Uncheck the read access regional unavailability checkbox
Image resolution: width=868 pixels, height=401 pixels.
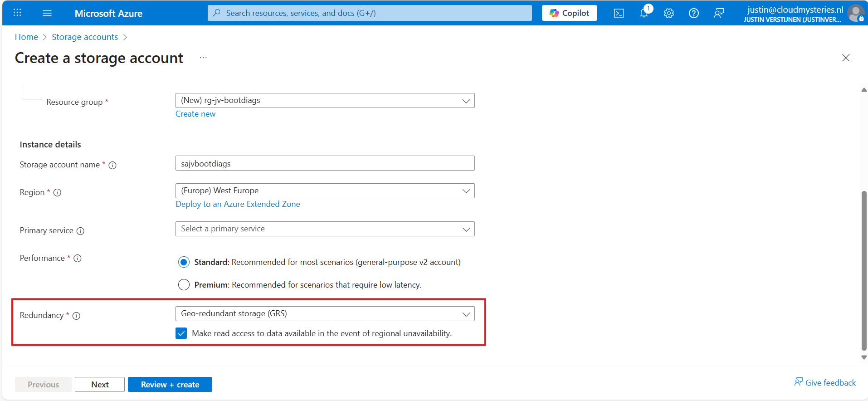click(181, 333)
